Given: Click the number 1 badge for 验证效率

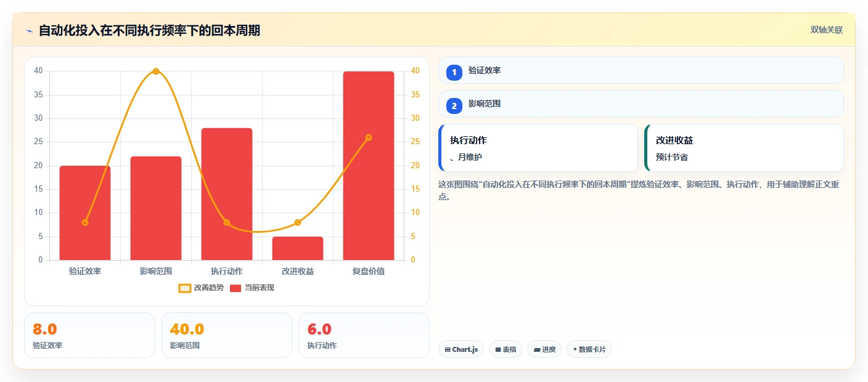Looking at the screenshot, I should tap(454, 73).
